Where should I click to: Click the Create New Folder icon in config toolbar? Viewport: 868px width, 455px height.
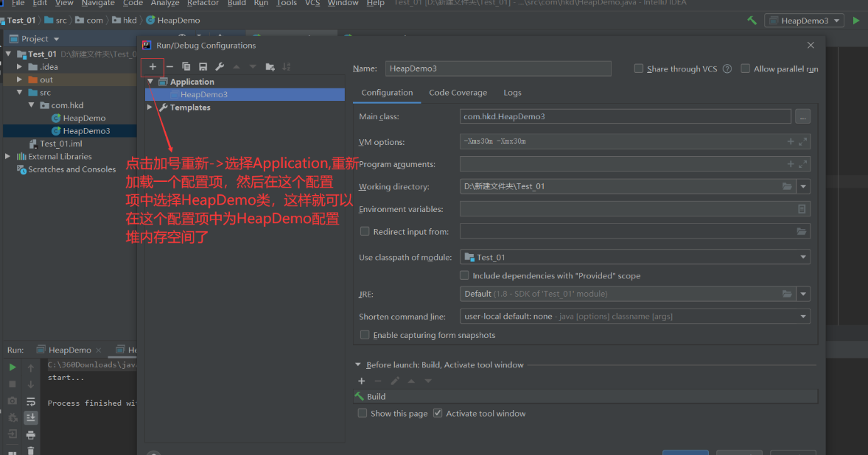270,67
